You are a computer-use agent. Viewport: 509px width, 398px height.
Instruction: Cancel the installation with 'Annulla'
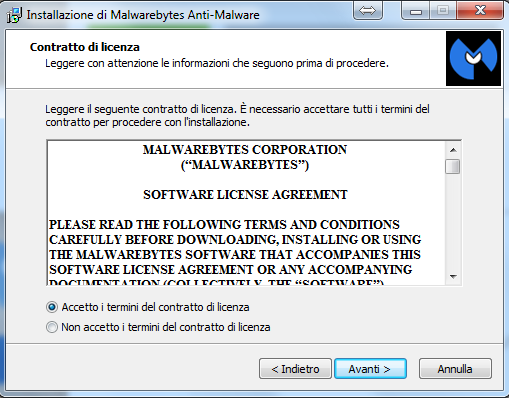point(455,369)
